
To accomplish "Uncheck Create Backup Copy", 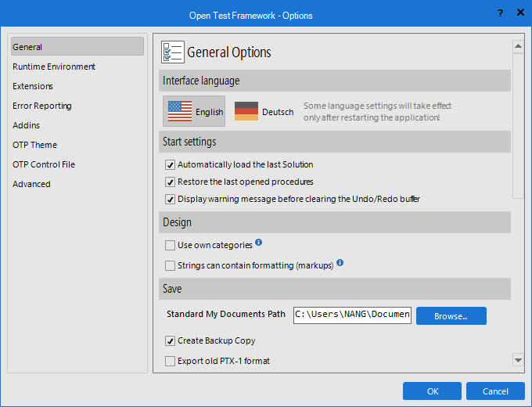I will pyautogui.click(x=170, y=340).
